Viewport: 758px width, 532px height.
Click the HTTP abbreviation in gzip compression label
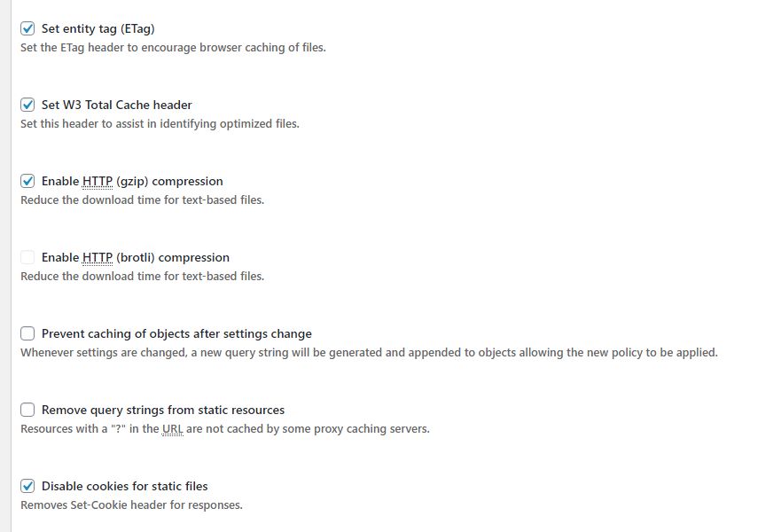tap(98, 182)
